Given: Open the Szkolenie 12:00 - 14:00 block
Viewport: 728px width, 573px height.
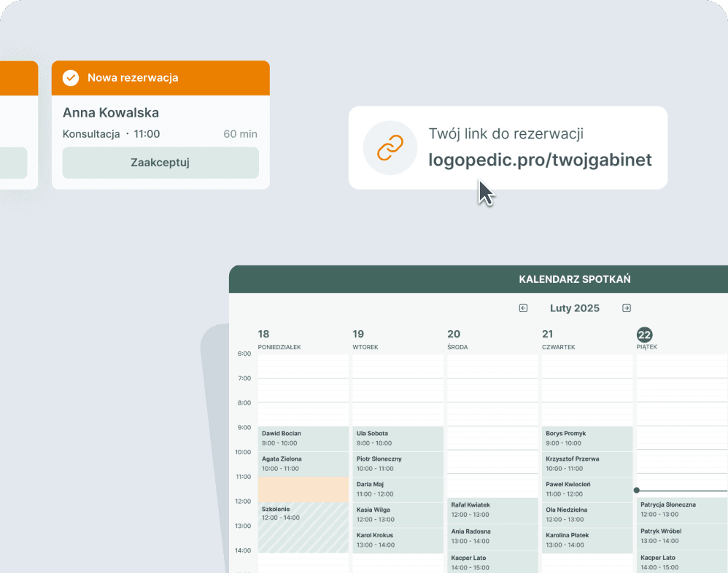Looking at the screenshot, I should (303, 528).
